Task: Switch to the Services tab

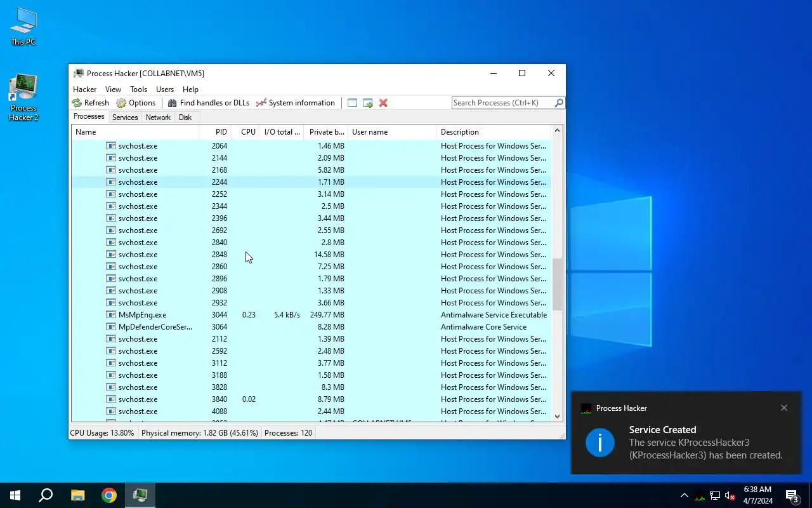Action: point(125,117)
